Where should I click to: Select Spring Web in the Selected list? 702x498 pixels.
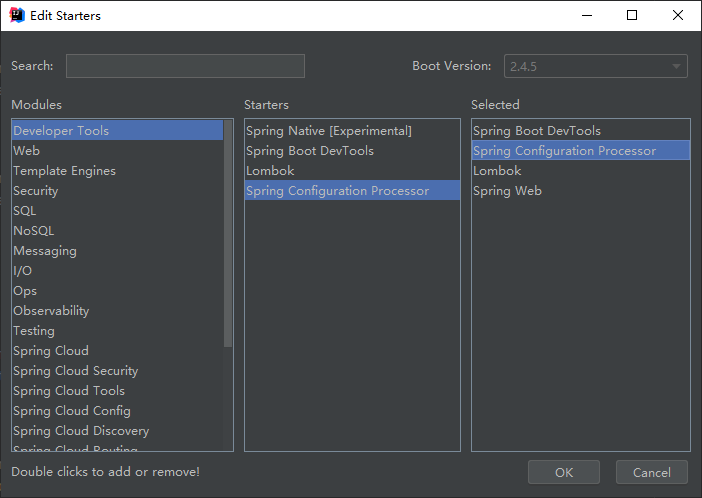point(581,190)
